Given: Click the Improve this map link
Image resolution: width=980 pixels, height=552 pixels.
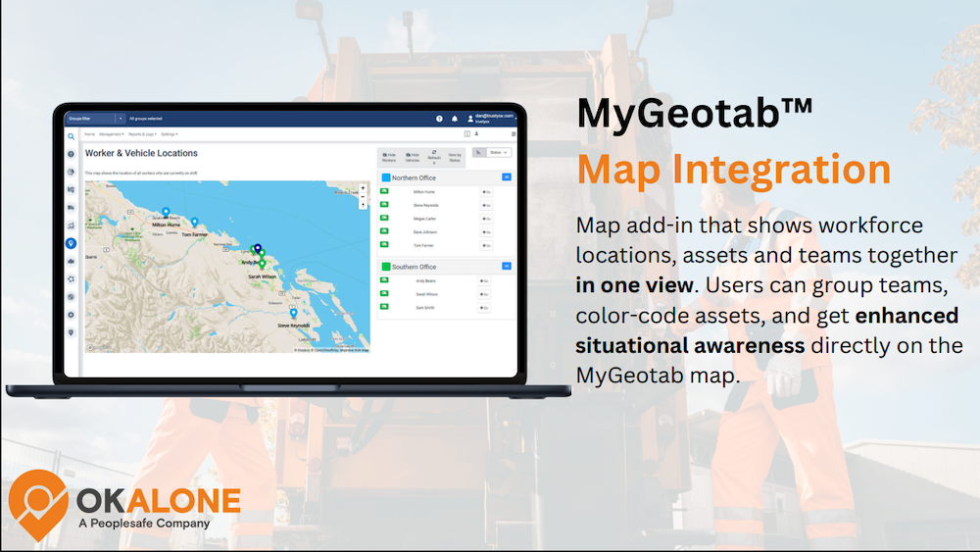Looking at the screenshot, I should (x=355, y=350).
